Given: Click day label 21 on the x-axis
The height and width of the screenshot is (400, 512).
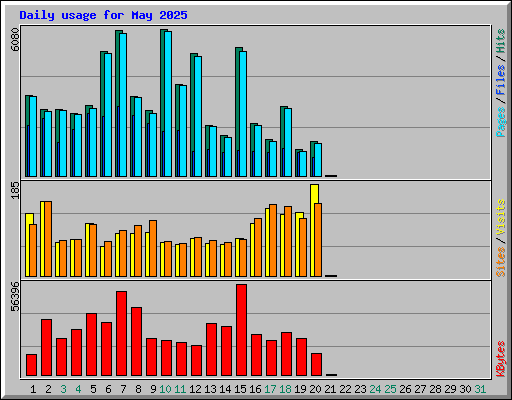Looking at the screenshot, I should pos(330,389).
